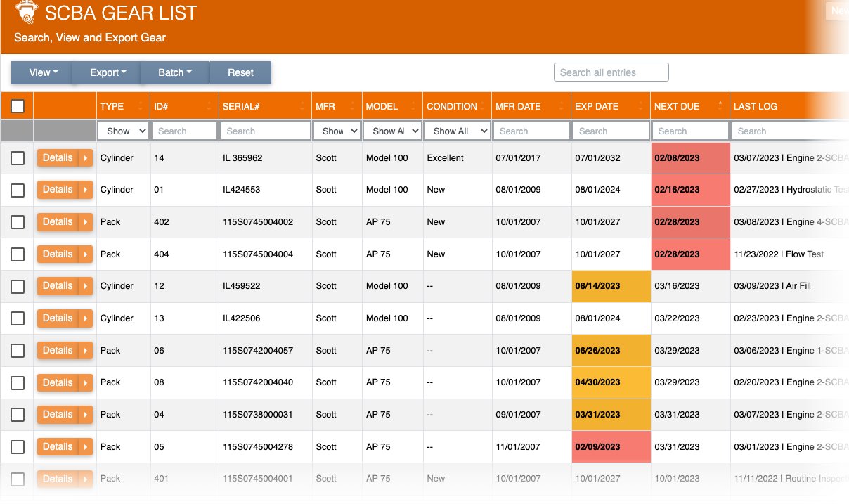
Task: Check the box for Cylinder ID 14
Action: [x=18, y=158]
